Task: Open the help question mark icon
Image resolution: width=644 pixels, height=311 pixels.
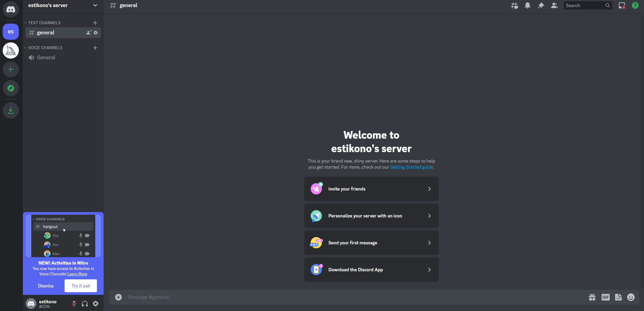Action: [635, 5]
